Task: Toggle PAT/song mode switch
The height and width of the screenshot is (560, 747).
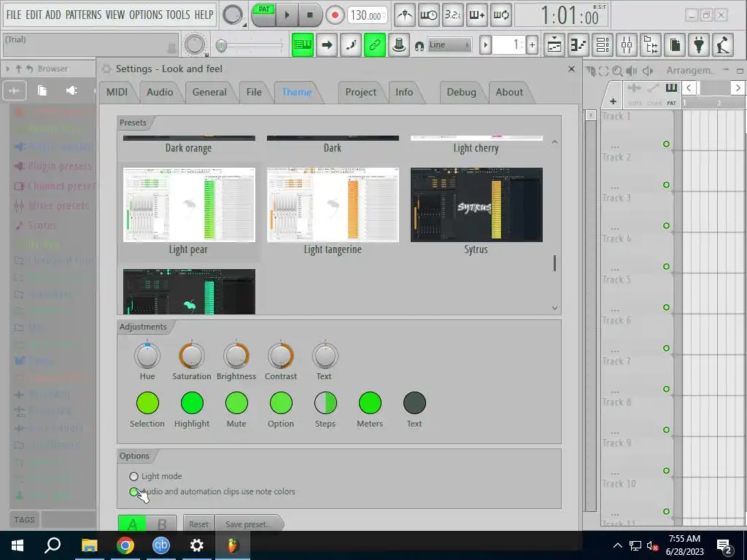Action: point(264,10)
